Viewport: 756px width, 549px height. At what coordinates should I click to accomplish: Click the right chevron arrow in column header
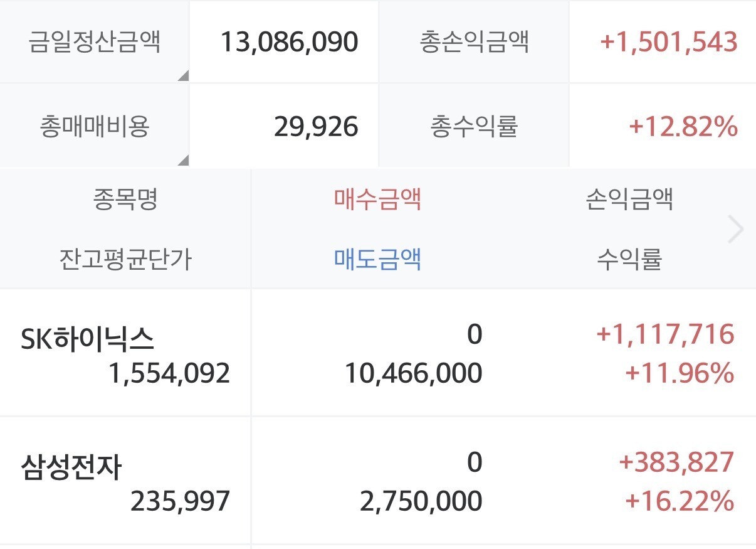[736, 230]
